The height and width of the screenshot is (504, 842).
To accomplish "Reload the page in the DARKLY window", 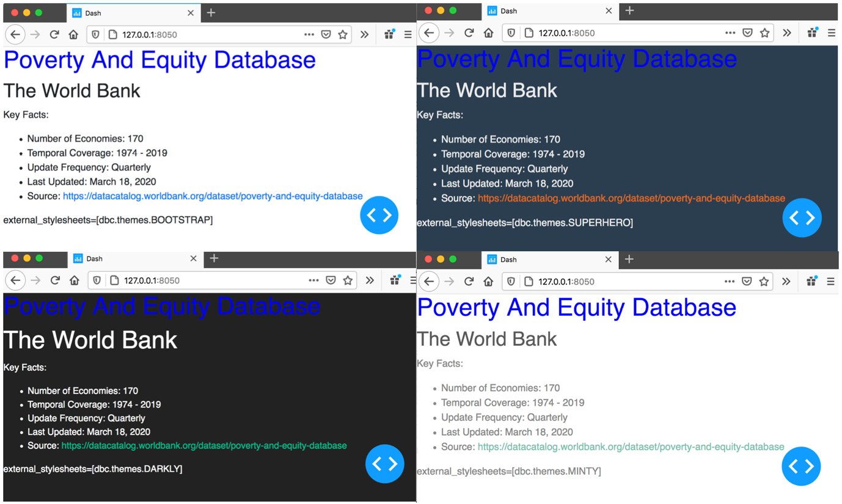I will (55, 281).
